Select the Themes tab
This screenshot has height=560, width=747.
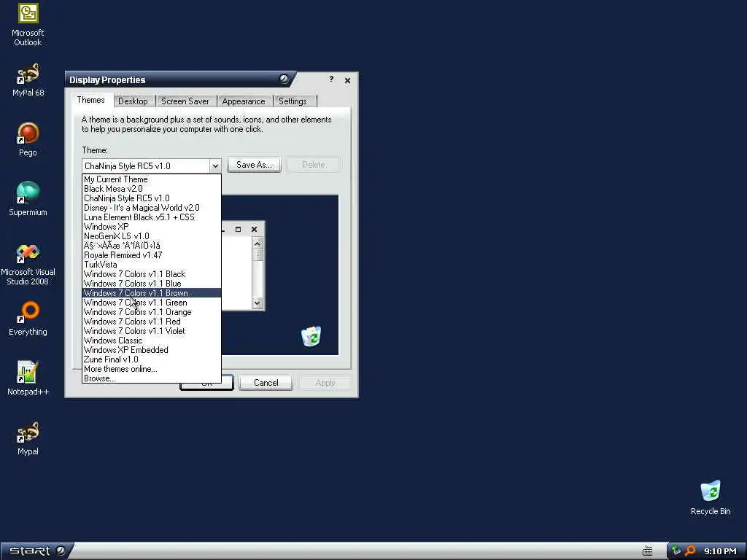[x=90, y=99]
